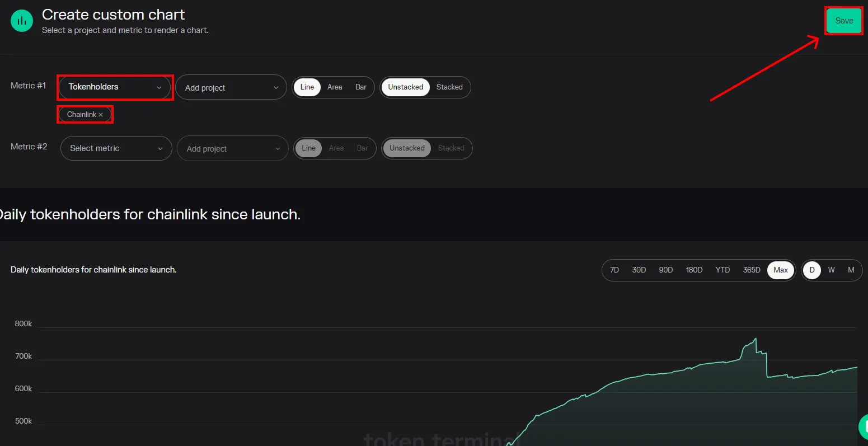Open the Select metric dropdown
Viewport: 868px width, 446px height.
[116, 148]
